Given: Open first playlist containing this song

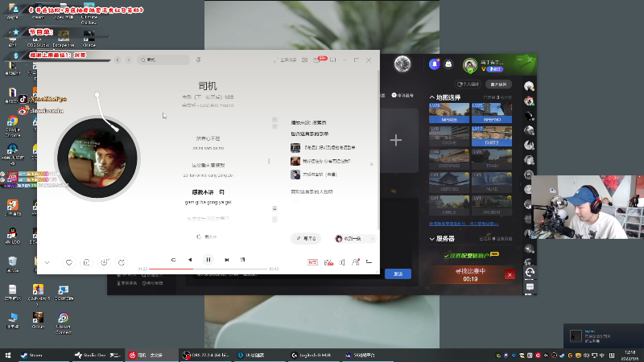Looking at the screenshot, I should [323, 147].
